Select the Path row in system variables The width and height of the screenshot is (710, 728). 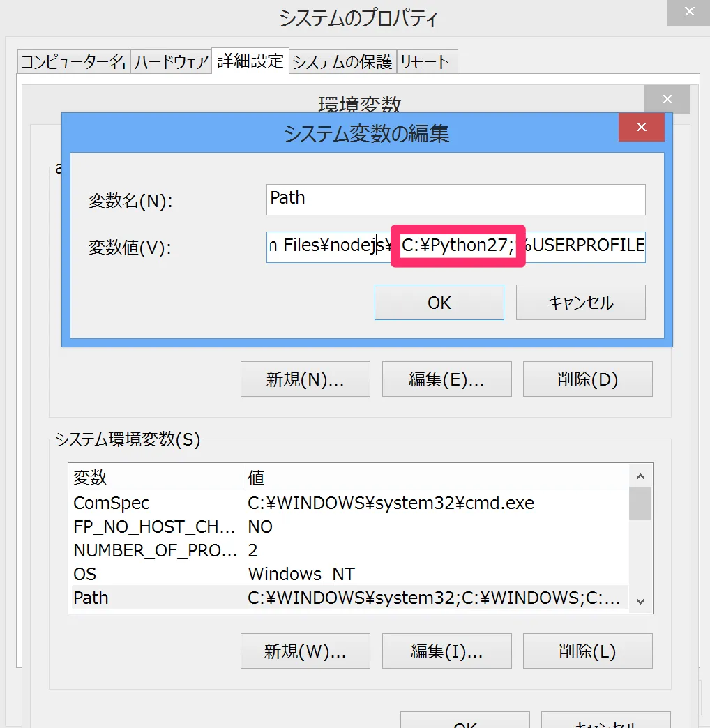click(91, 598)
